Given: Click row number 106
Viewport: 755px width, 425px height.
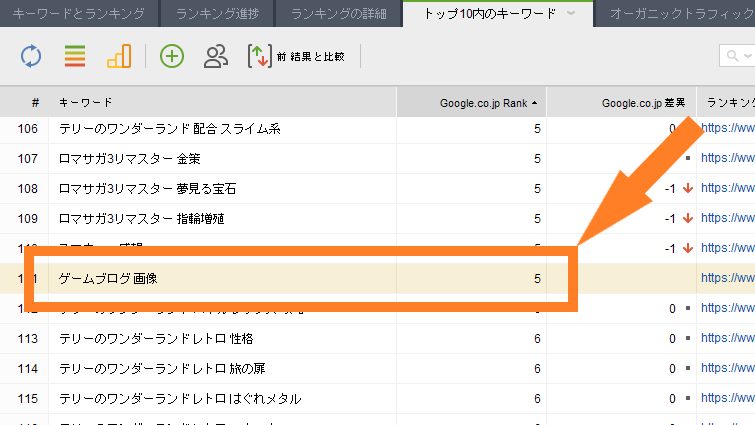Looking at the screenshot, I should tap(27, 129).
